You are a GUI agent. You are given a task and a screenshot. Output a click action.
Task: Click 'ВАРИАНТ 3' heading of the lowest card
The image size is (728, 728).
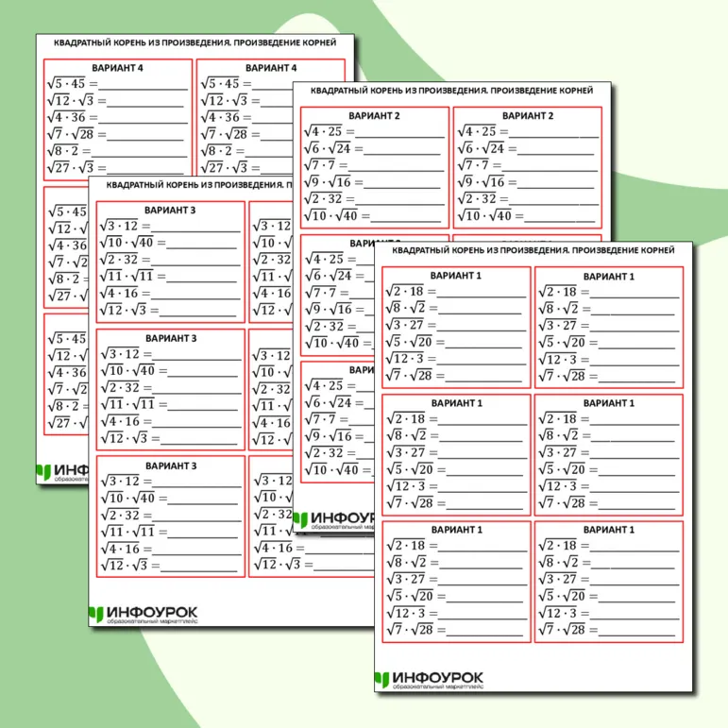pyautogui.click(x=171, y=466)
